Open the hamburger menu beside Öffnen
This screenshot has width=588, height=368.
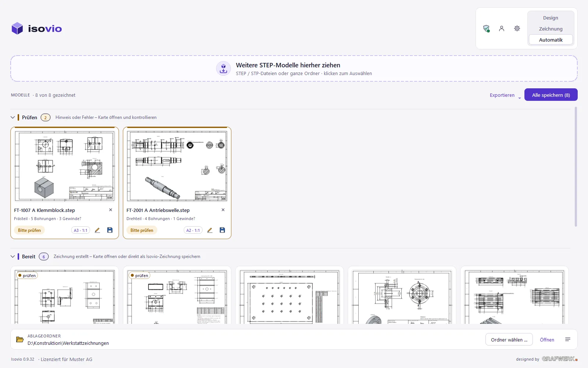tap(568, 339)
